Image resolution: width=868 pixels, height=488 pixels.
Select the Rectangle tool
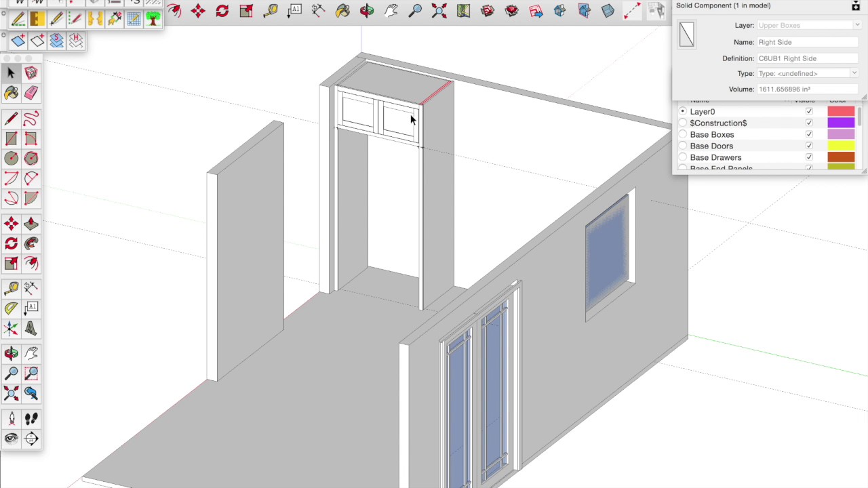point(11,139)
